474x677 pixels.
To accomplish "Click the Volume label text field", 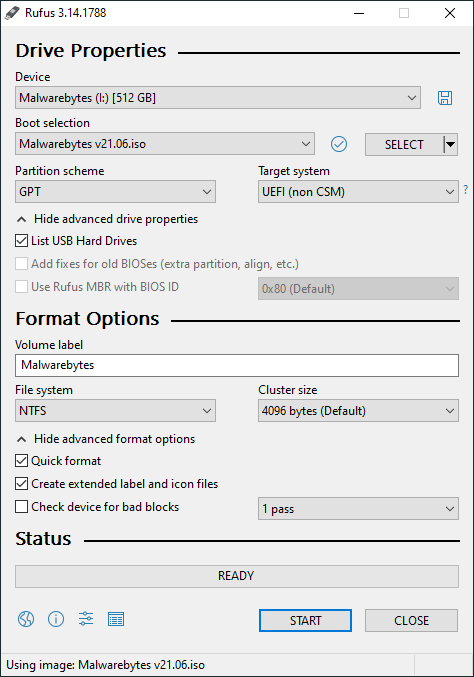I will [x=237, y=365].
